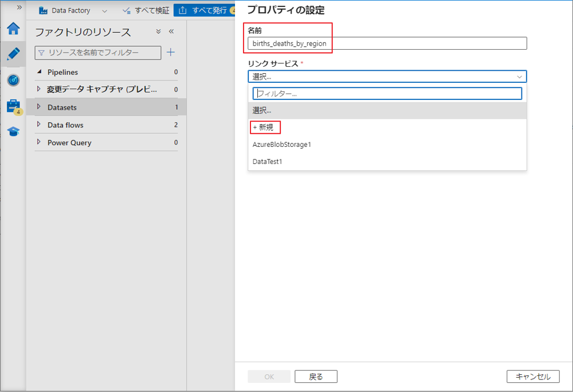Expand the 変更データ キャプチャ node
This screenshot has height=392, width=573.
39,89
